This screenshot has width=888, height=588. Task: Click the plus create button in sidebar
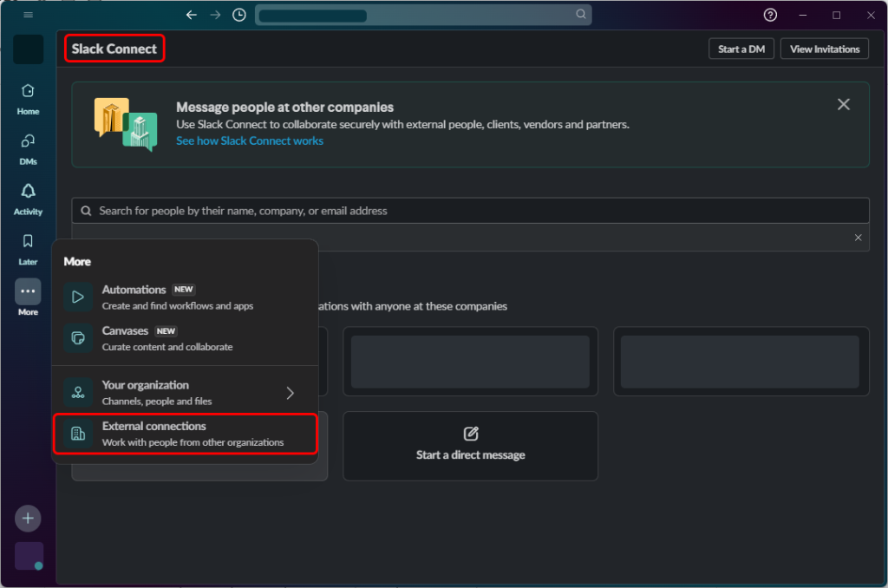28,518
